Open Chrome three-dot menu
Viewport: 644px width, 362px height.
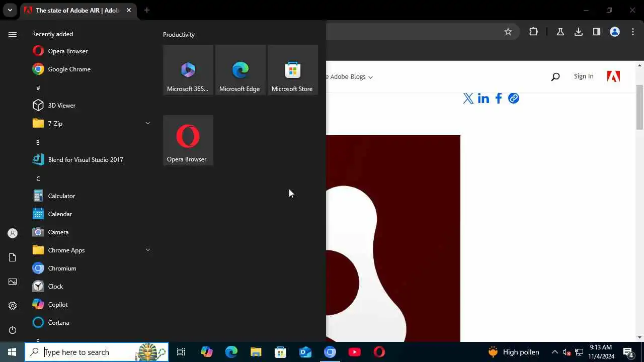[633, 32]
